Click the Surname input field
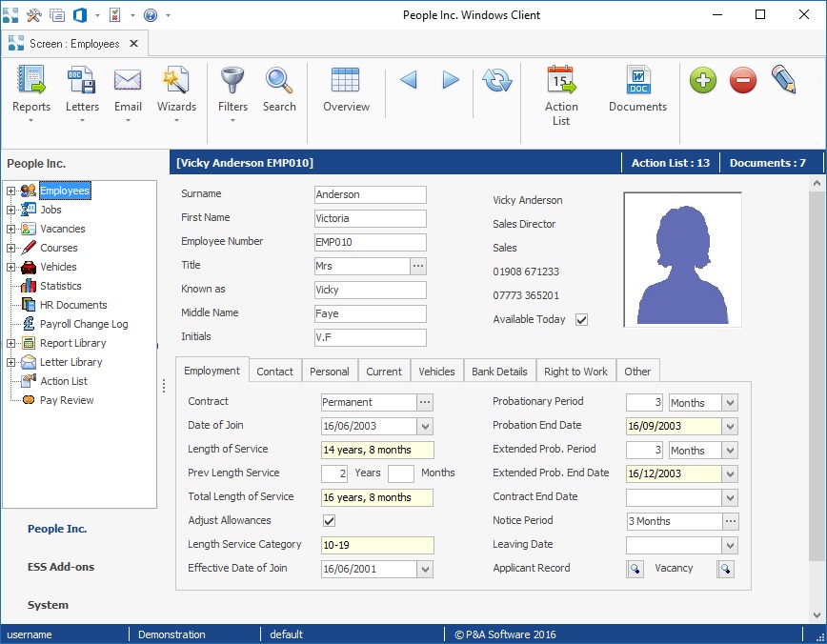The width and height of the screenshot is (827, 644). (x=371, y=194)
